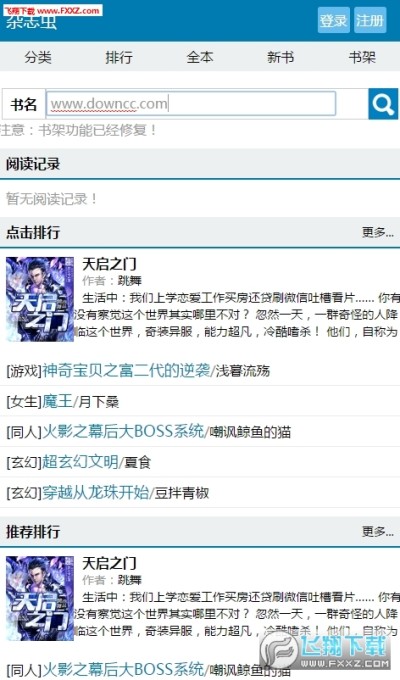
Task: Click the 登录 login button
Action: point(333,20)
